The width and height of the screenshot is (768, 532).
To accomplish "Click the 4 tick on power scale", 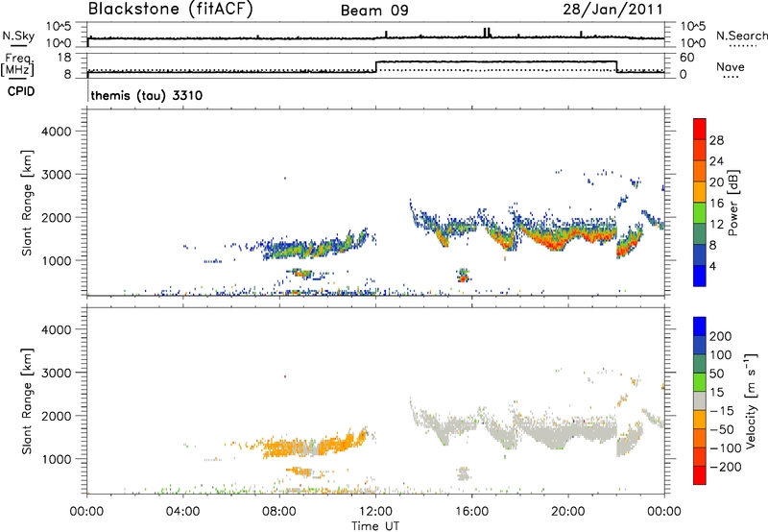I will (x=713, y=266).
